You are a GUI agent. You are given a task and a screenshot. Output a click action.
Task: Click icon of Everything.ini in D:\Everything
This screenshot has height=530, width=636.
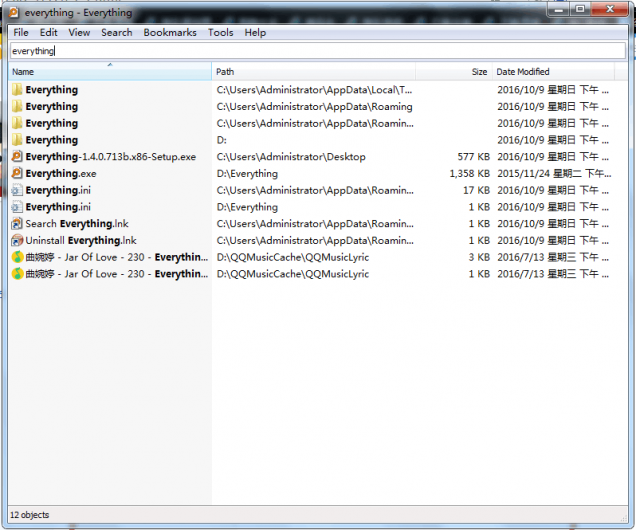[17, 207]
